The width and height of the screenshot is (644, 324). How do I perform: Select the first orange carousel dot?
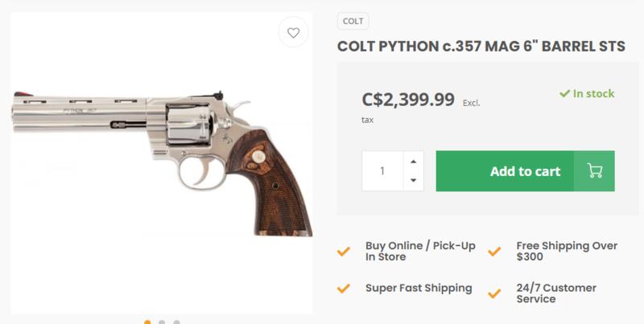(147, 322)
